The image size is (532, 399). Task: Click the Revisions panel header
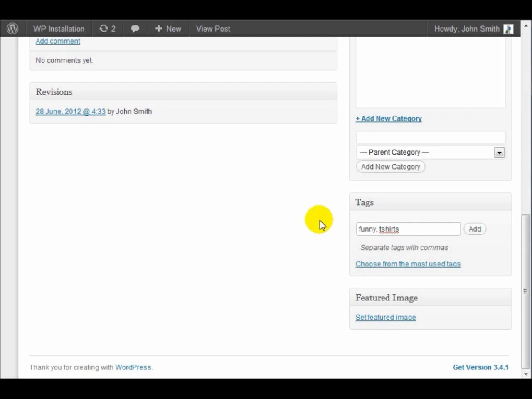click(x=183, y=92)
